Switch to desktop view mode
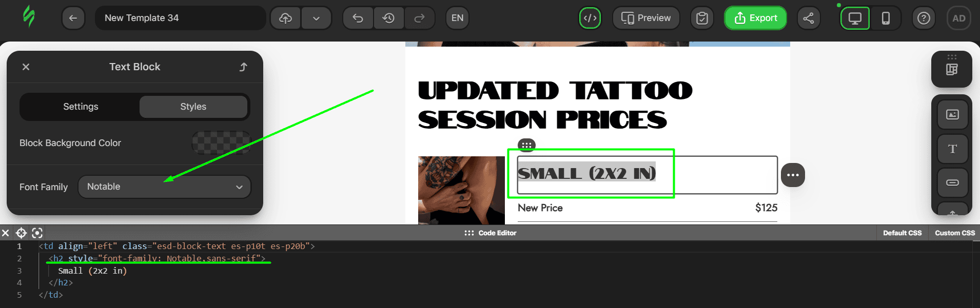The width and height of the screenshot is (980, 308). [x=855, y=18]
